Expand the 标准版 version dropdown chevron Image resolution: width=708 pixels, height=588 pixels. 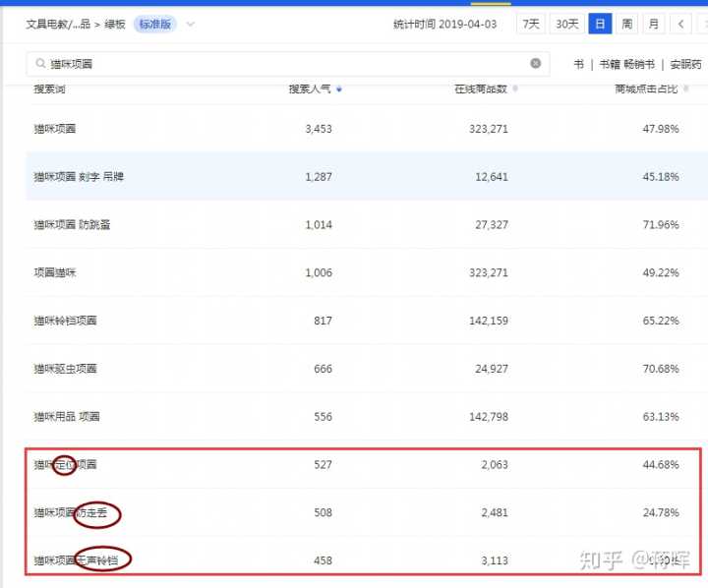point(191,25)
